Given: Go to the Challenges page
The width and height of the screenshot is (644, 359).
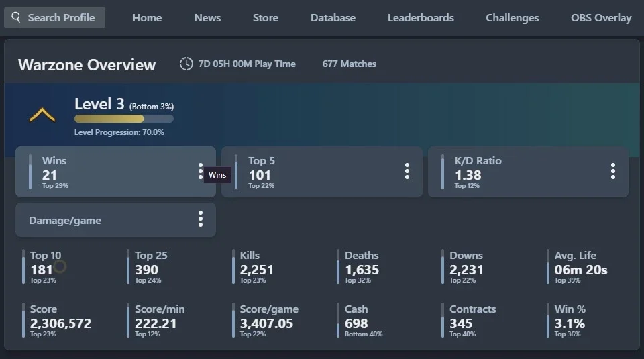Looking at the screenshot, I should click(x=512, y=18).
